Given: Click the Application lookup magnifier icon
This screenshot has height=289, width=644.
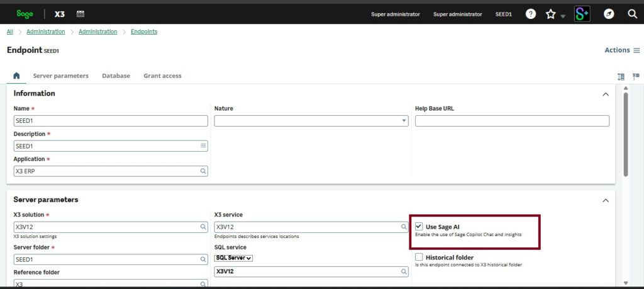Looking at the screenshot, I should tap(203, 171).
